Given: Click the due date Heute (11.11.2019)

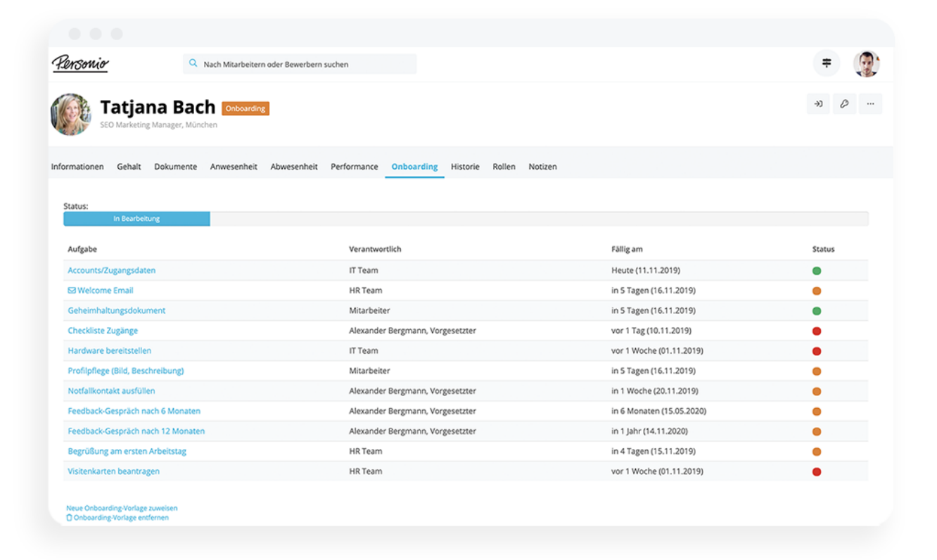Looking at the screenshot, I should [646, 271].
